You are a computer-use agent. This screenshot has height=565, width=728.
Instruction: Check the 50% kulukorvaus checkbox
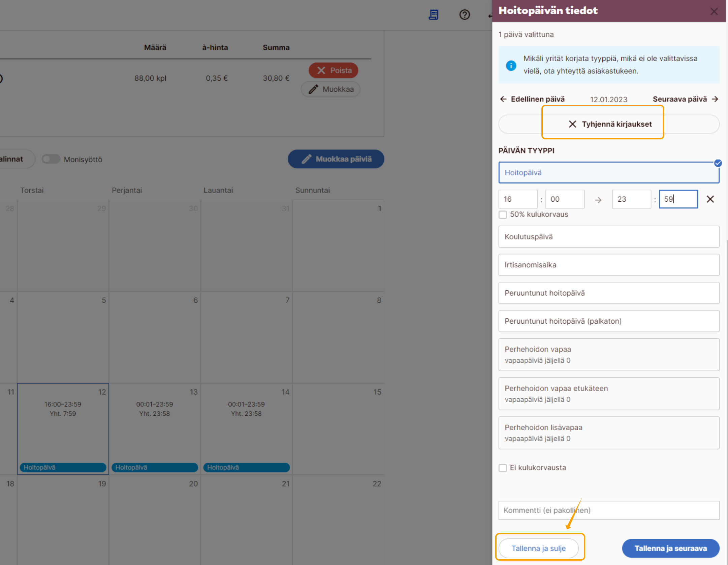click(x=503, y=215)
